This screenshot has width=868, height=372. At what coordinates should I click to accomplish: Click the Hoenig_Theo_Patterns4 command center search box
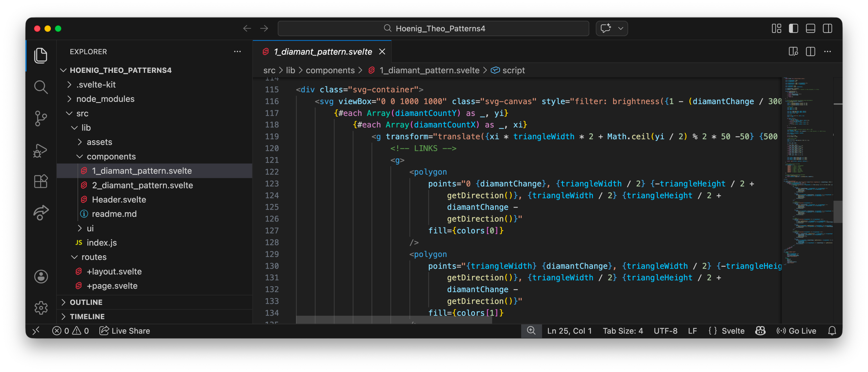point(433,28)
